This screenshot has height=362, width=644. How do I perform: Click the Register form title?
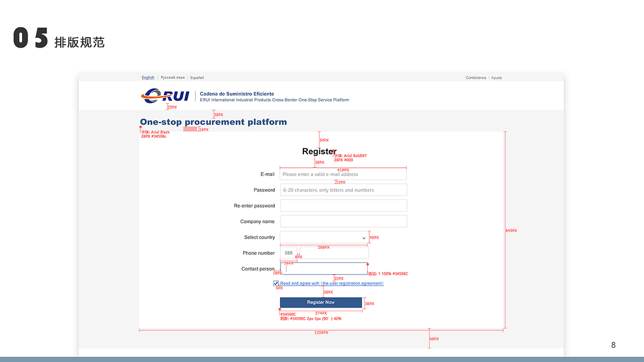[x=319, y=151]
